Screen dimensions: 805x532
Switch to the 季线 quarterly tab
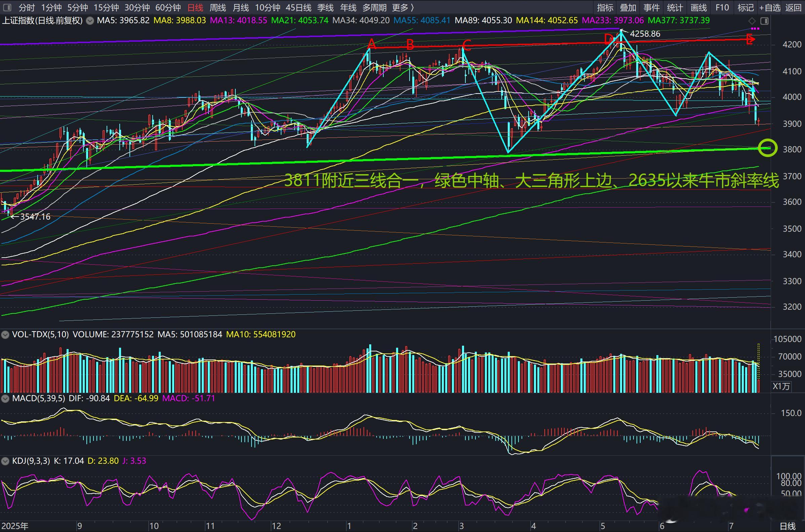[325, 7]
